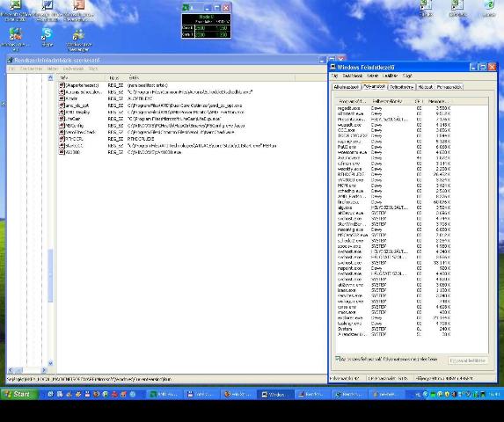
Task: Select RTHDCPL registry value
Action: (70, 139)
